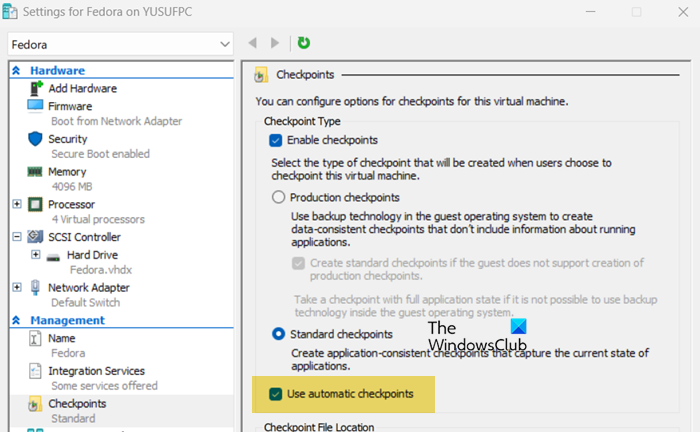Select Integration Services in Management
This screenshot has width=700, height=432.
coord(96,371)
